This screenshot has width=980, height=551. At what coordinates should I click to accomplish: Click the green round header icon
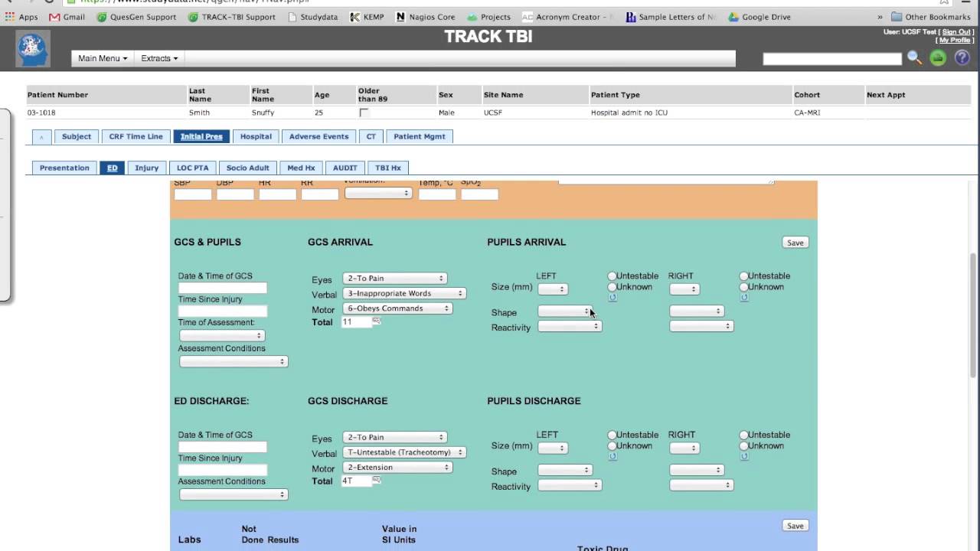coord(938,57)
